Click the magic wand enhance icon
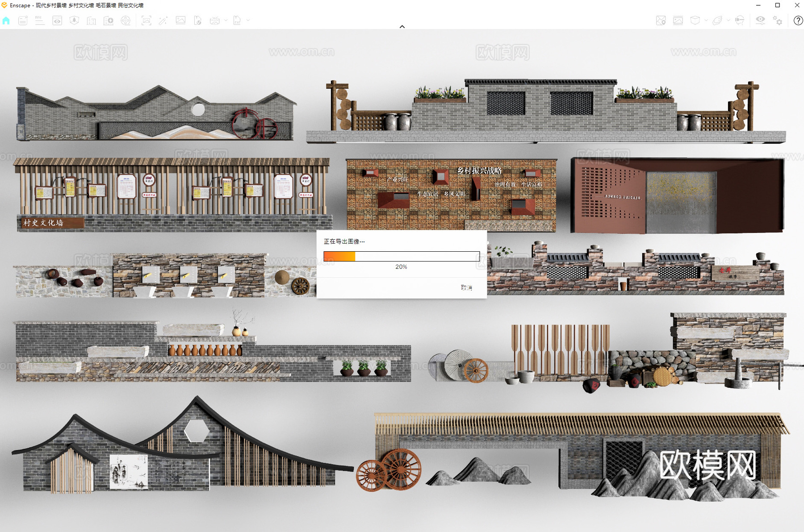 tap(163, 21)
